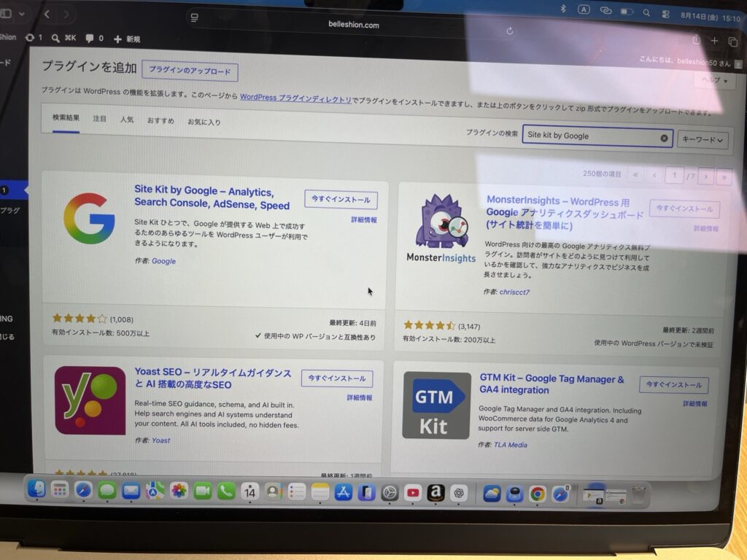This screenshot has height=560, width=747.
Task: Launch Google Chrome from the Dock
Action: (538, 494)
